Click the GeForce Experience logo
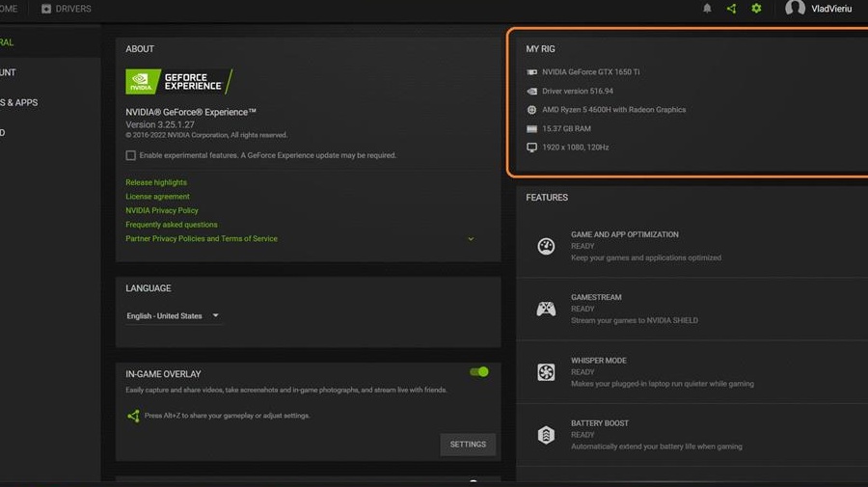868x487 pixels. point(178,82)
